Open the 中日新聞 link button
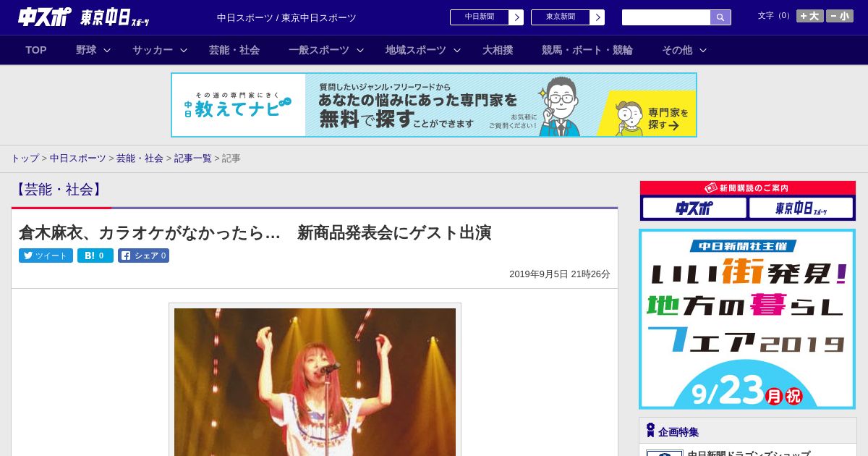 tap(480, 17)
